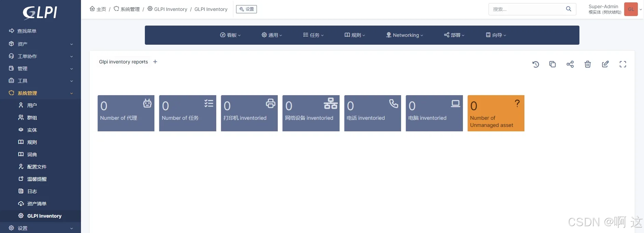Screen dimensions: 644x233
Task: Add a new dashboard with plus icon
Action: pyautogui.click(x=155, y=62)
